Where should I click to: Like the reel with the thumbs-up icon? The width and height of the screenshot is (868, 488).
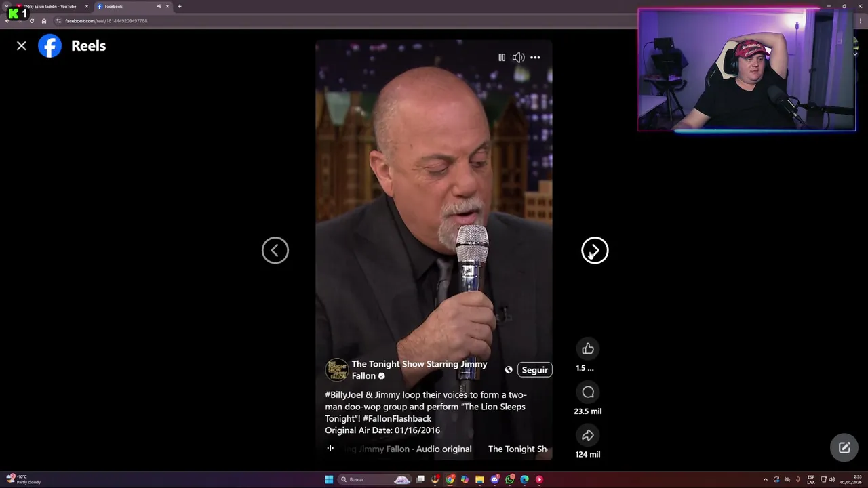588,348
